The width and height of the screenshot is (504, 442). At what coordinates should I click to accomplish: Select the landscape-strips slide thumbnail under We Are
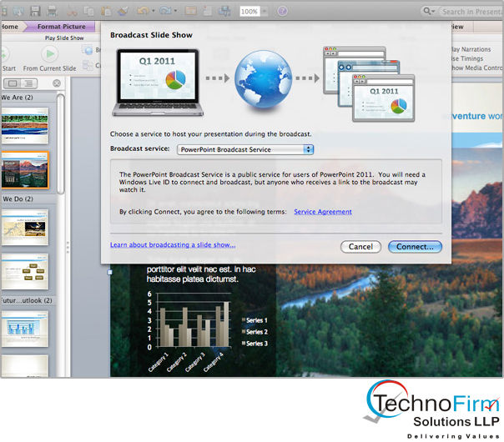pyautogui.click(x=25, y=126)
